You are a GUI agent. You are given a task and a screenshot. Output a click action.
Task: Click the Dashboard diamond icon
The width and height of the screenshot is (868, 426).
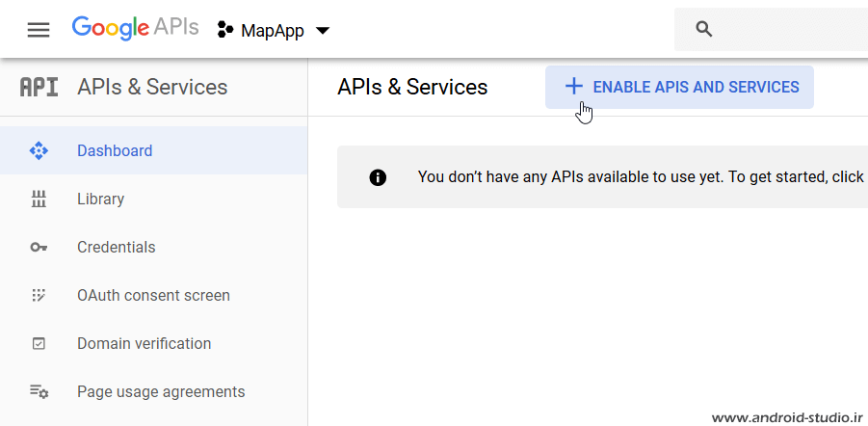tap(39, 150)
